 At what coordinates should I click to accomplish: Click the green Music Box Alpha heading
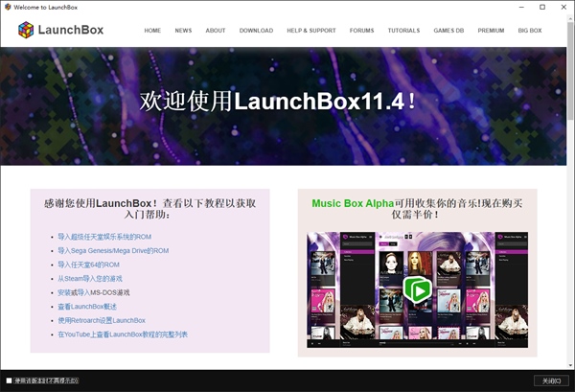[x=353, y=203]
